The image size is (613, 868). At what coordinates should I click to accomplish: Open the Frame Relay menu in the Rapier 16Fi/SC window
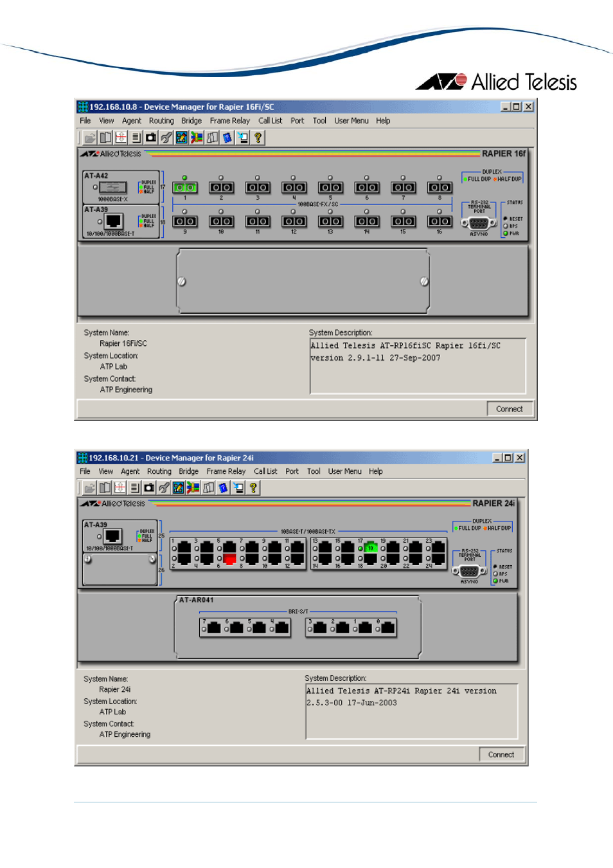229,121
